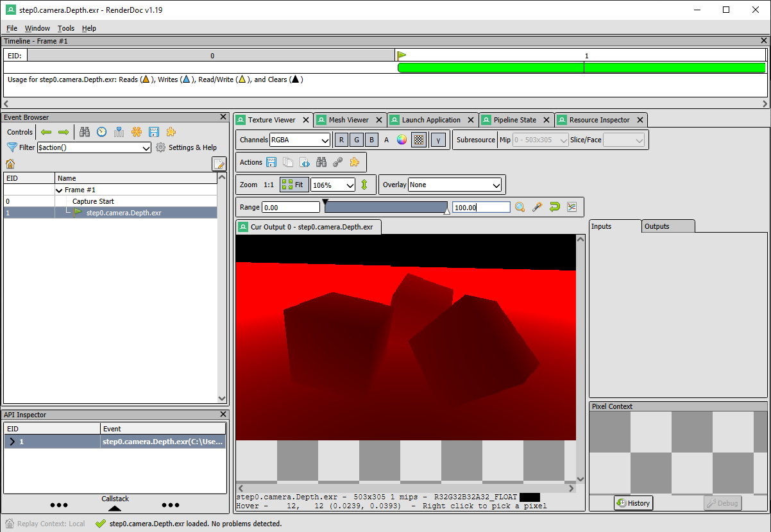Click the binoculars find icon in Event Browser
771x532 pixels.
coord(85,132)
